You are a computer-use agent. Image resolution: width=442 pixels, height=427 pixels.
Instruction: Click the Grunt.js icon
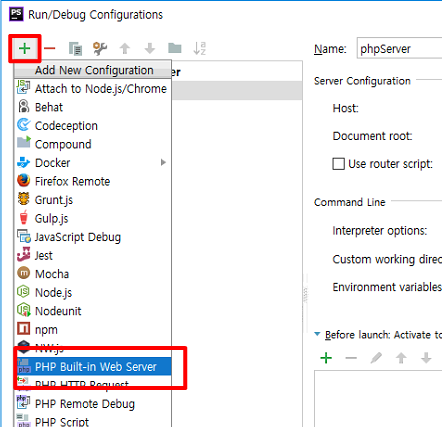[23, 199]
